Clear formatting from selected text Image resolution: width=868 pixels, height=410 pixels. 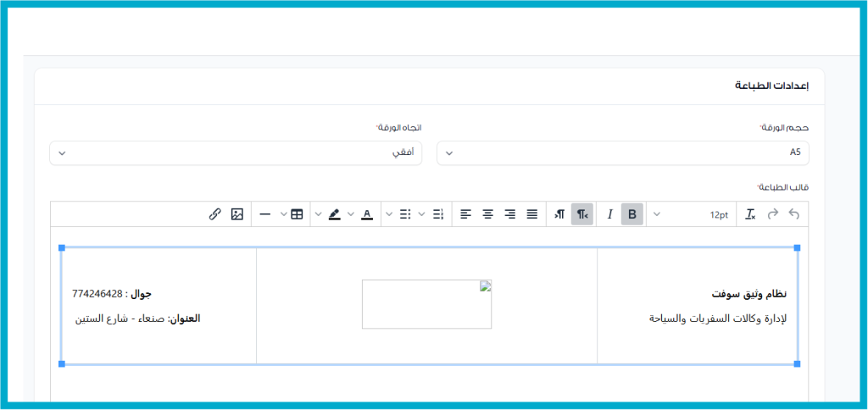pos(750,214)
